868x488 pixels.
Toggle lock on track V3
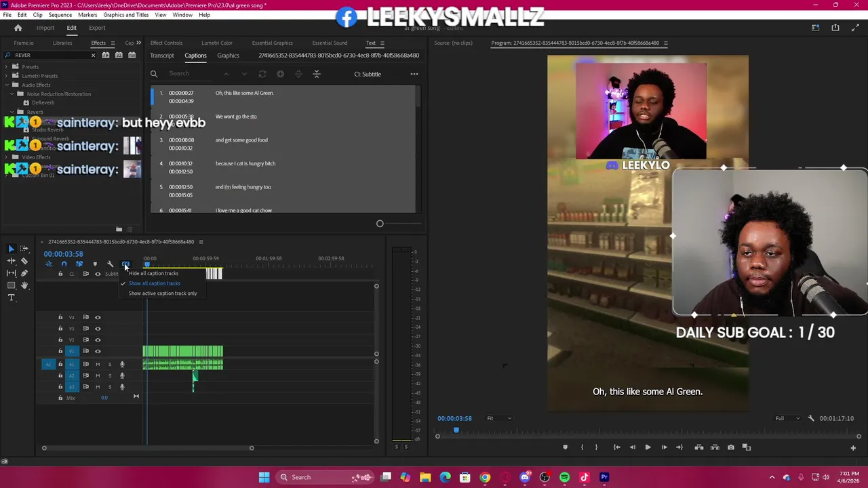[x=60, y=328]
